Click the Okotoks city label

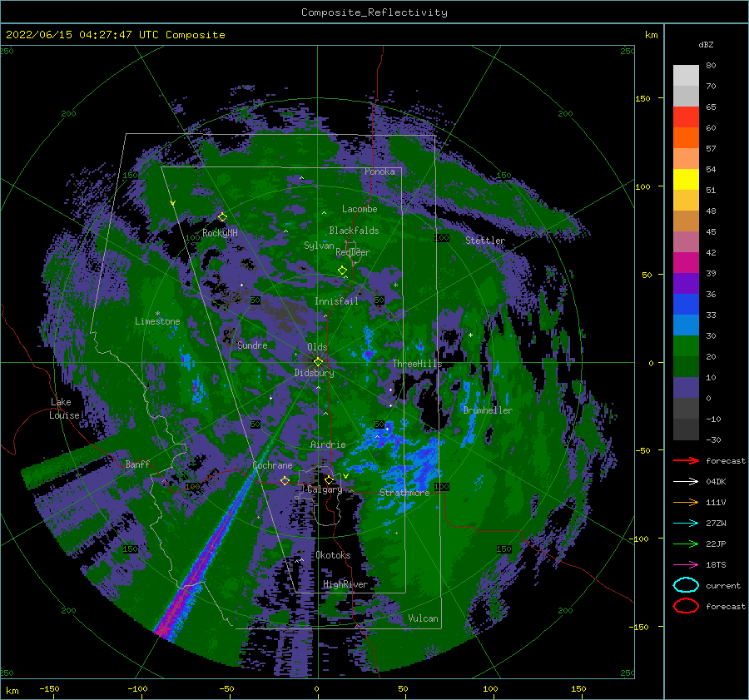(x=333, y=555)
